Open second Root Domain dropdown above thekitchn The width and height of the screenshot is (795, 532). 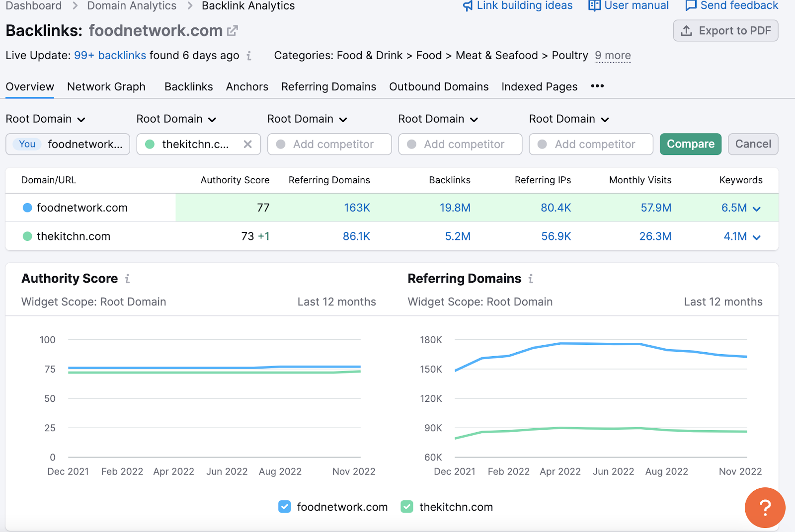click(176, 119)
